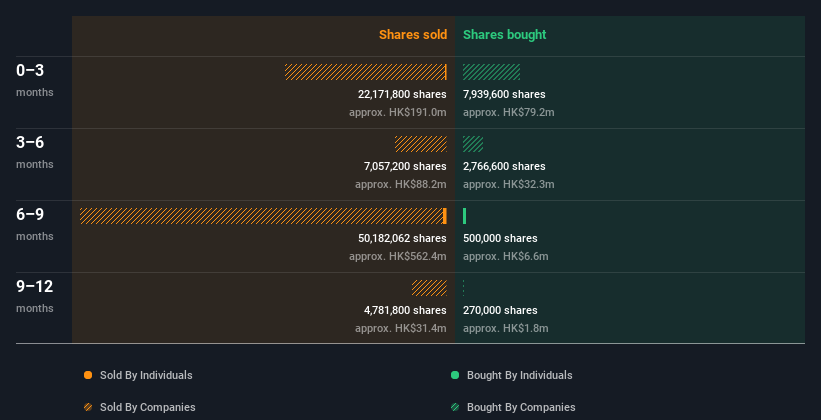Viewport: 821px width, 420px height.
Task: Click the 22,171,800 shares value
Action: [402, 94]
